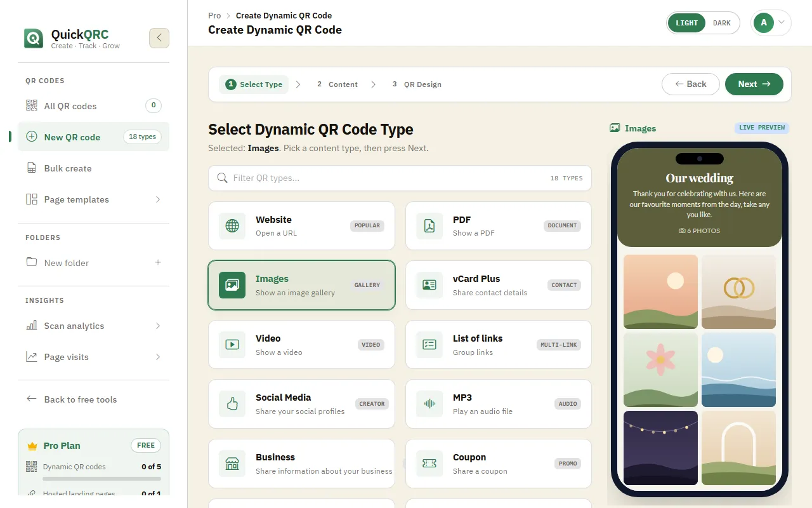Expand the Page visits submenu
This screenshot has height=508, width=812.
point(158,357)
